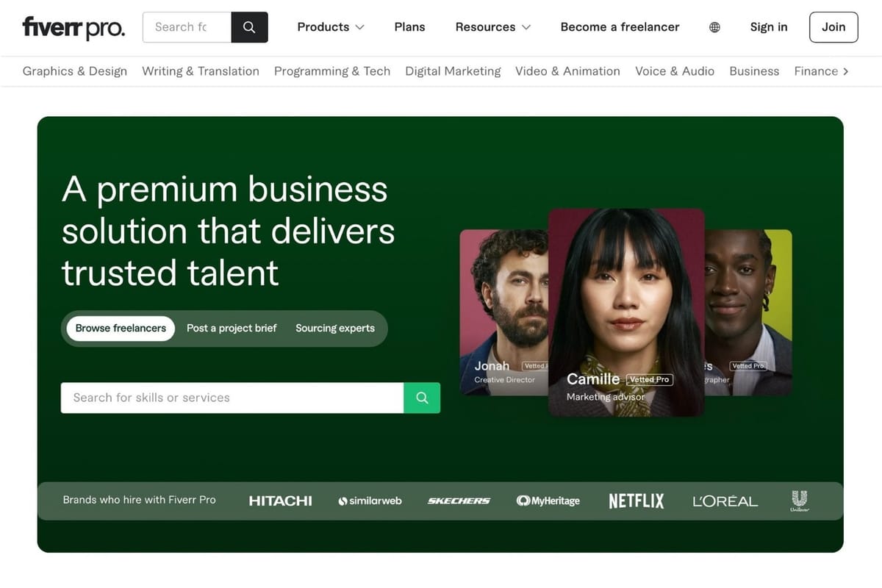Open the language globe icon
Image resolution: width=882 pixels, height=588 pixels.
tap(714, 26)
